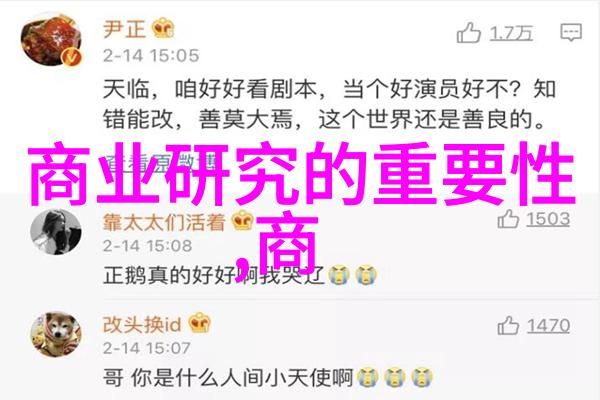Open 靠太太们活着's avatar photo
This screenshot has height=400, width=600.
(x=55, y=232)
